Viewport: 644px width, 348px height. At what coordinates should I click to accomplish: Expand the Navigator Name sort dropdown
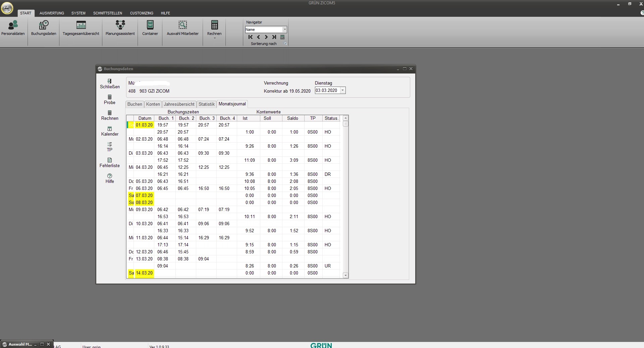285,30
